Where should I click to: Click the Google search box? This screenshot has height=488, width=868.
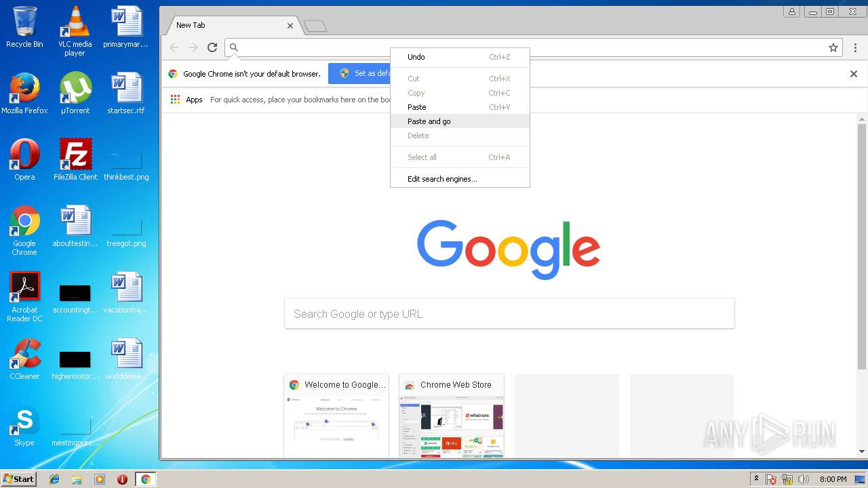click(x=509, y=314)
